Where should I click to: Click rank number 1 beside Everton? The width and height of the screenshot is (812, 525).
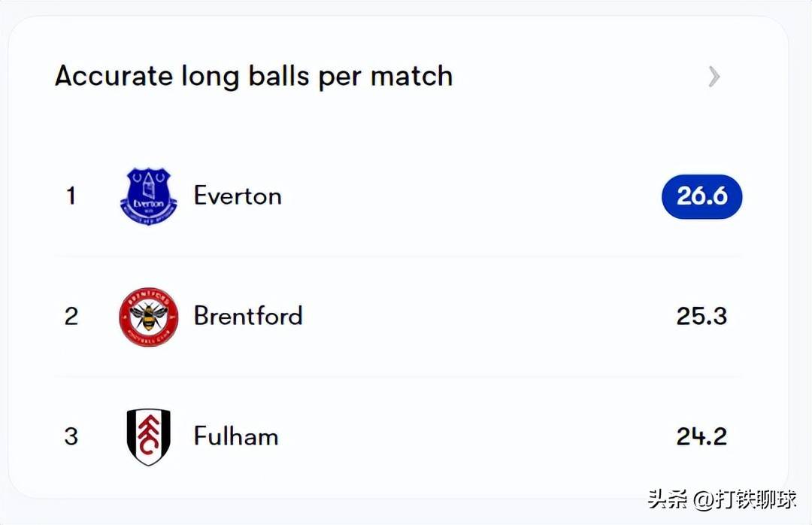(71, 196)
